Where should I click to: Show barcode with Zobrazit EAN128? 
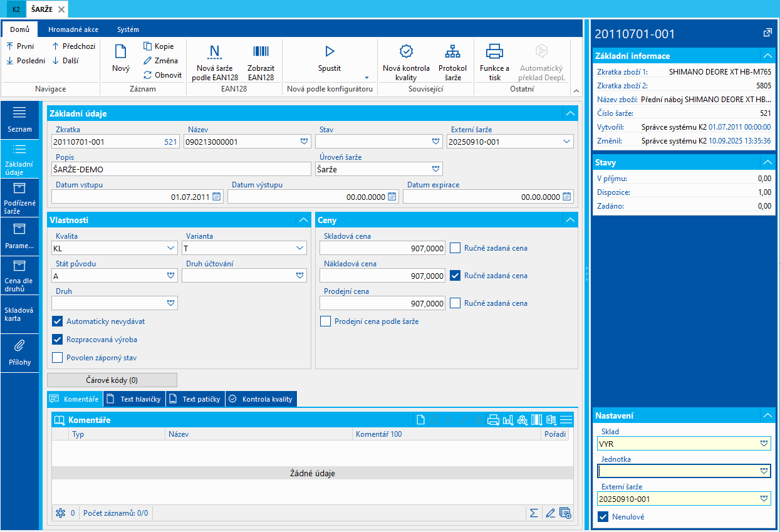(261, 63)
